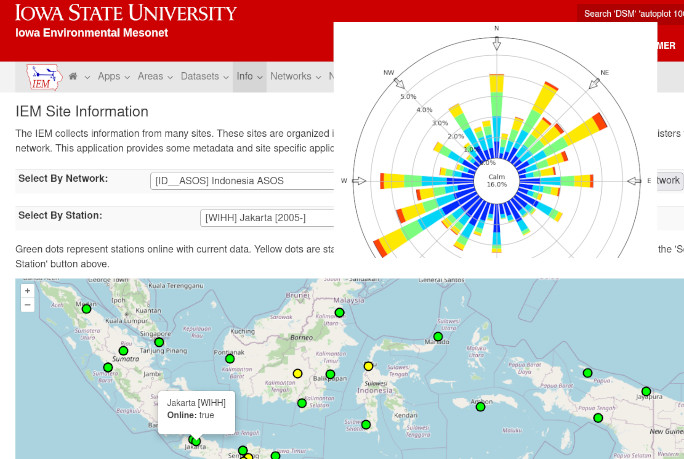Open the home icon menu
Image resolution: width=684 pixels, height=459 pixels.
coord(79,77)
